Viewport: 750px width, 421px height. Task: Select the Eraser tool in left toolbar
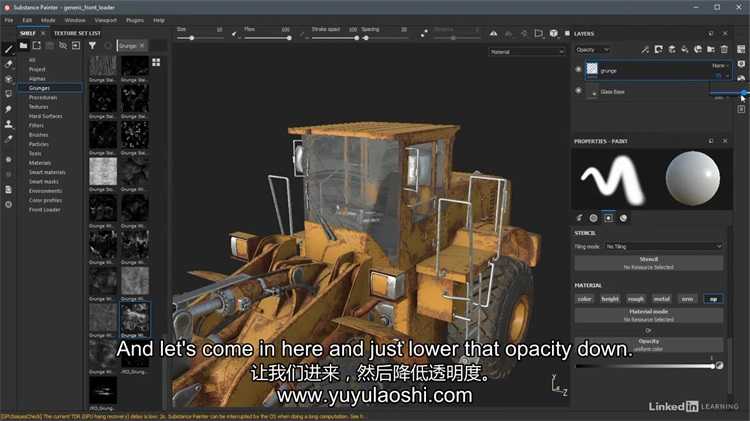pos(9,64)
